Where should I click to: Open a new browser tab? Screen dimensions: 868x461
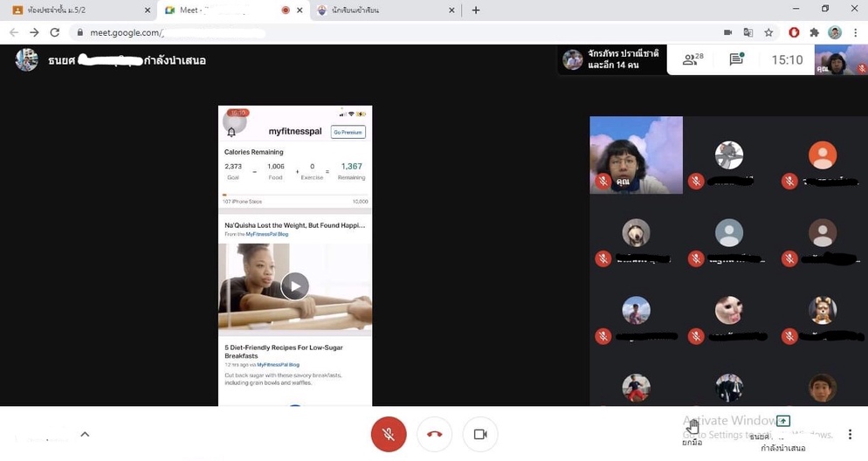click(476, 10)
